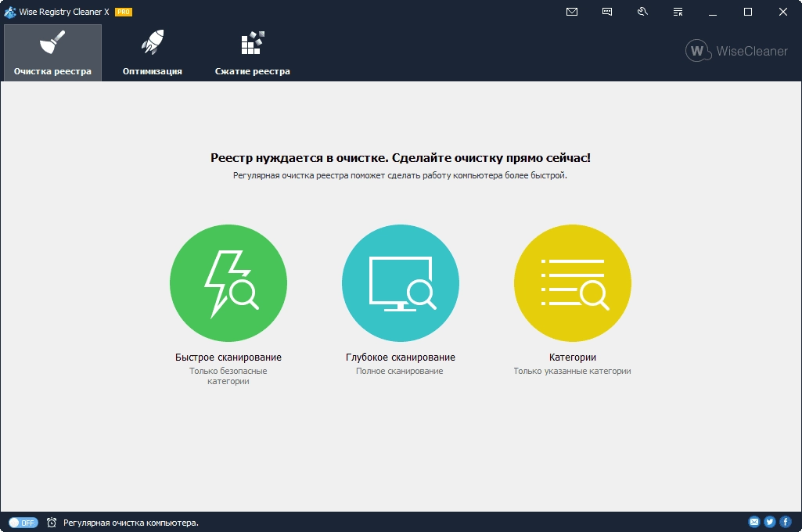Open Категории scan via the yellow list icon
Viewport: 802px width, 532px height.
[x=572, y=283]
